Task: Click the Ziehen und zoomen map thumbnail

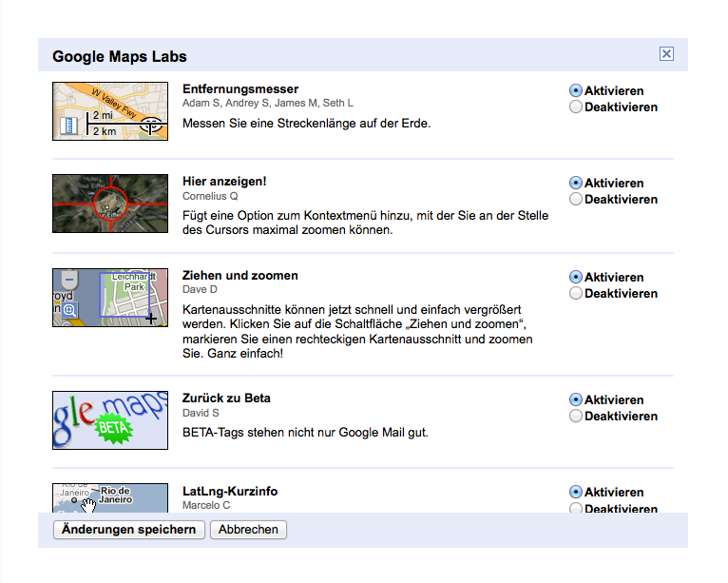Action: pos(110,298)
